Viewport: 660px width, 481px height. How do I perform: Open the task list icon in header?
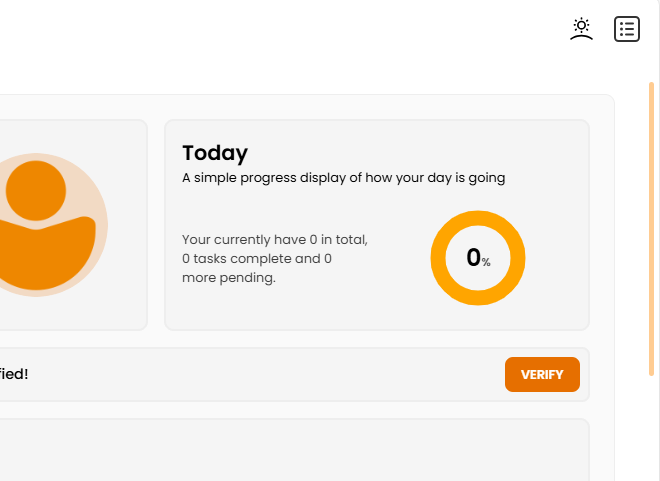tap(627, 29)
